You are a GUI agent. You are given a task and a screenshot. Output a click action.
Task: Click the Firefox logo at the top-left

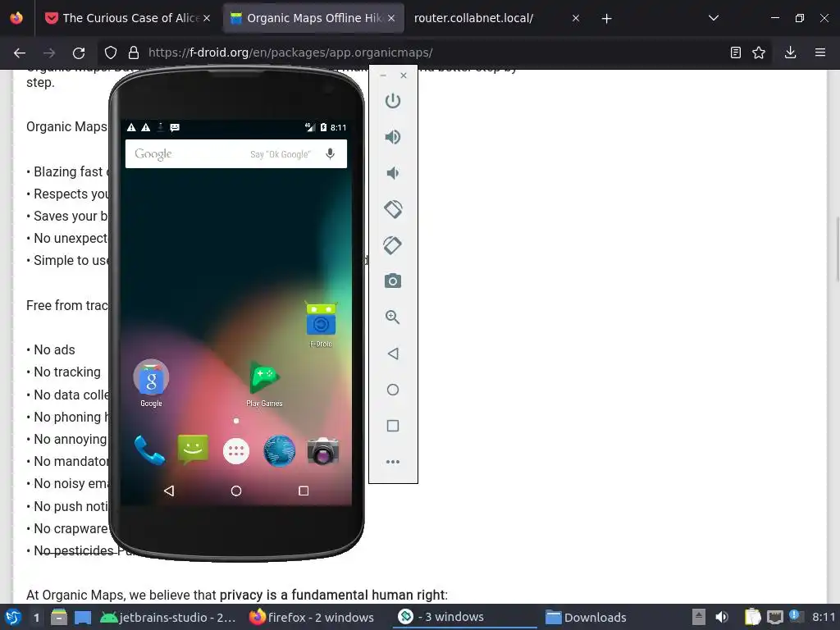tap(16, 18)
